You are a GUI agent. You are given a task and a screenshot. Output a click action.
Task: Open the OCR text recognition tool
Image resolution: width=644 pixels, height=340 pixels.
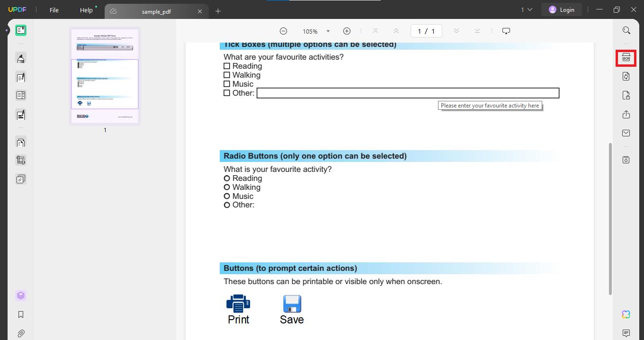tap(626, 58)
